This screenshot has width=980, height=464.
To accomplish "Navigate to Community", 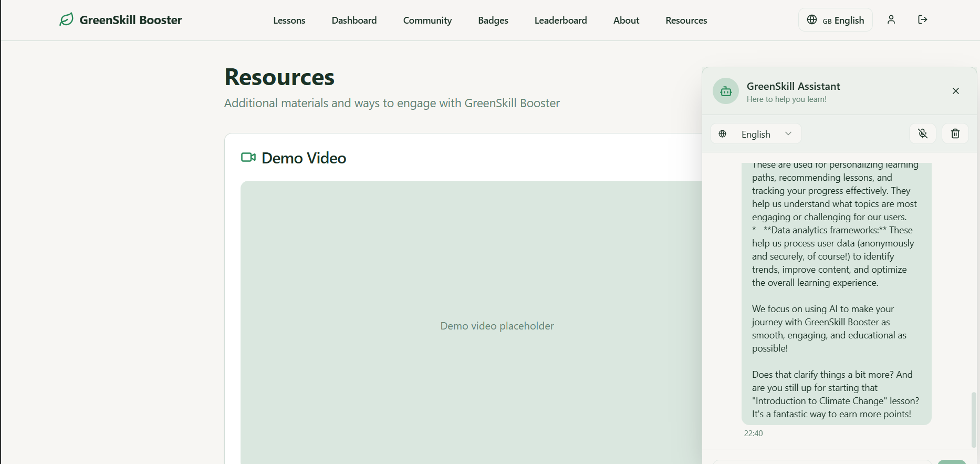I will click(x=428, y=20).
